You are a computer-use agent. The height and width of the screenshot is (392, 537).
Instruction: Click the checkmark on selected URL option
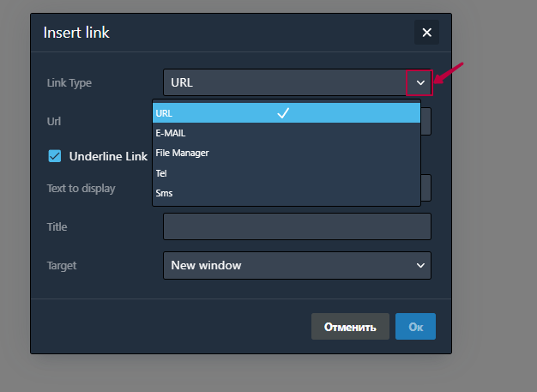[x=283, y=113]
